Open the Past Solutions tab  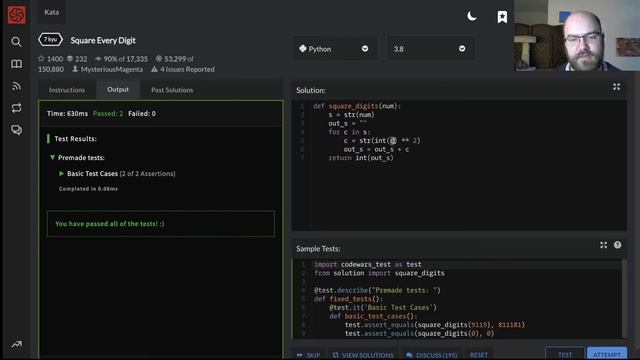tap(172, 90)
